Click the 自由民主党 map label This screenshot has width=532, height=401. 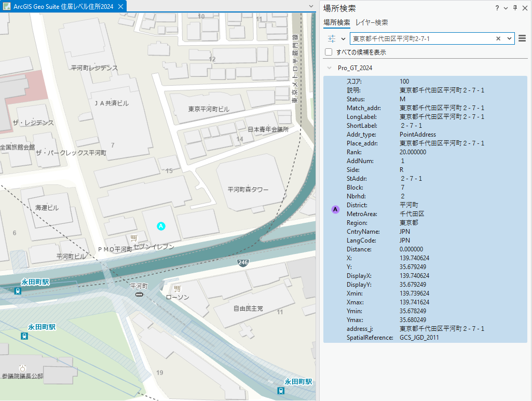[248, 309]
